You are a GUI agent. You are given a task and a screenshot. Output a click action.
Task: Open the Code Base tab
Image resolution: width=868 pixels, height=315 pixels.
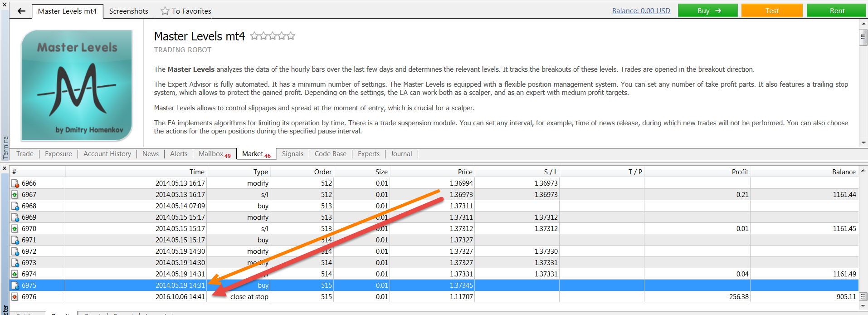(331, 154)
